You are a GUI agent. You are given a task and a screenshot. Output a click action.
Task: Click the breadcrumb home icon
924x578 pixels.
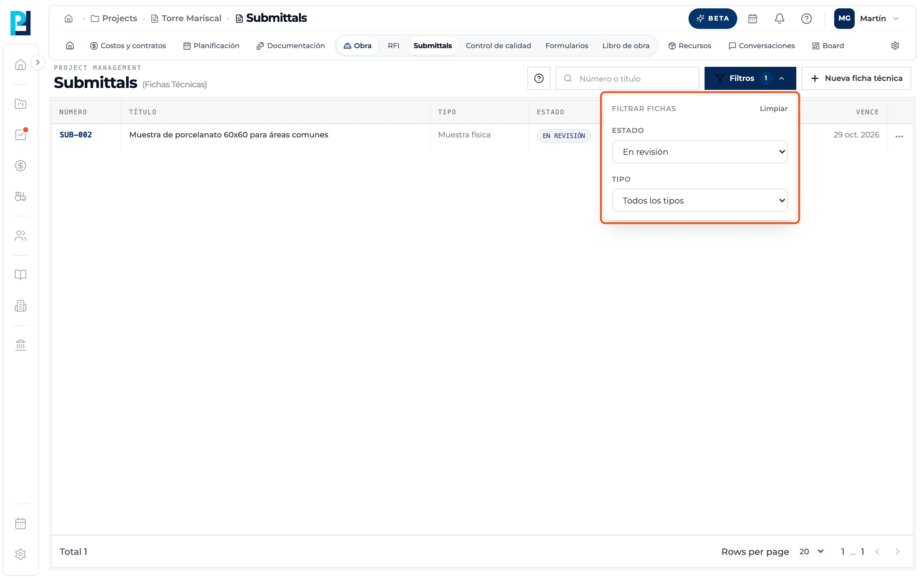(69, 18)
